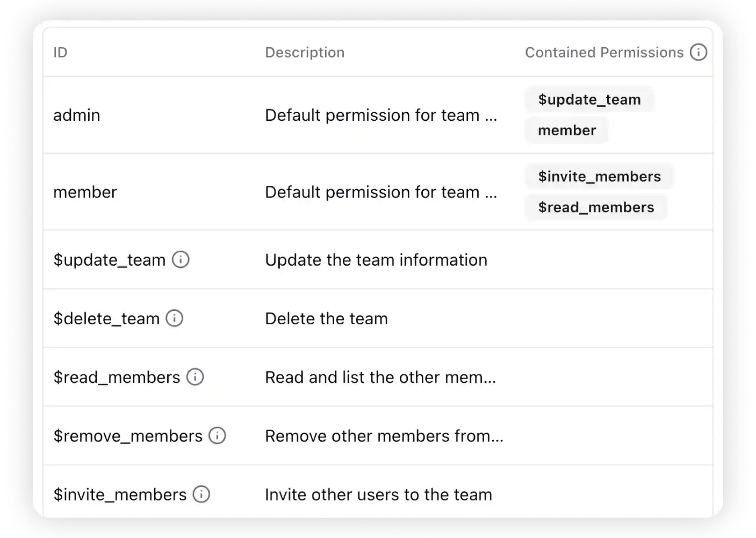Click 'Invite other users to the team' description
756x538 pixels.
tap(378, 494)
